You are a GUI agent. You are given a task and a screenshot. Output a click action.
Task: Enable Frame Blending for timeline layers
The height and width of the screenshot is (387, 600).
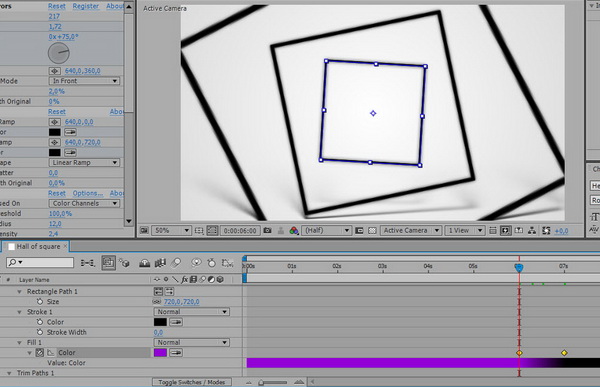(x=160, y=263)
